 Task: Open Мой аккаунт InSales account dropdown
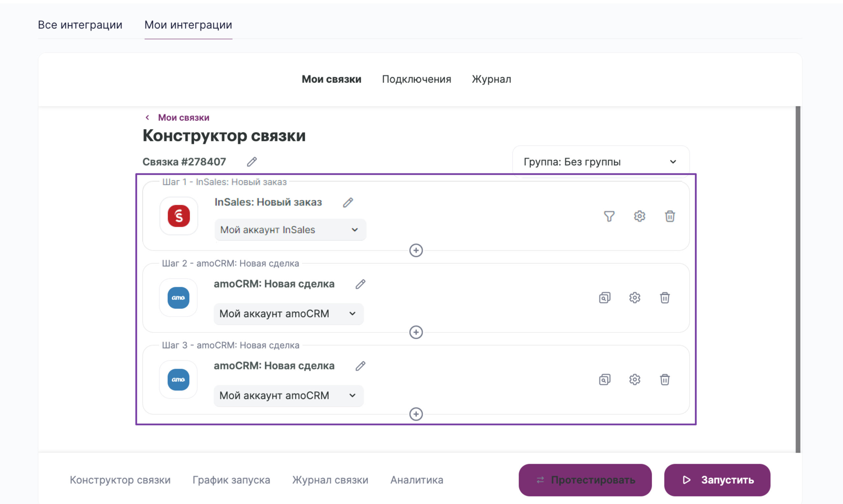[x=290, y=230]
